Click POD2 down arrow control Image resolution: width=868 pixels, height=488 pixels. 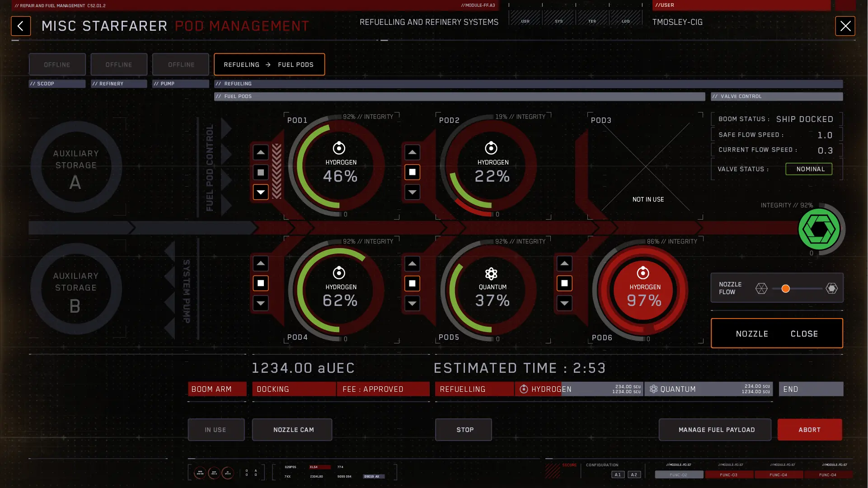click(x=412, y=192)
